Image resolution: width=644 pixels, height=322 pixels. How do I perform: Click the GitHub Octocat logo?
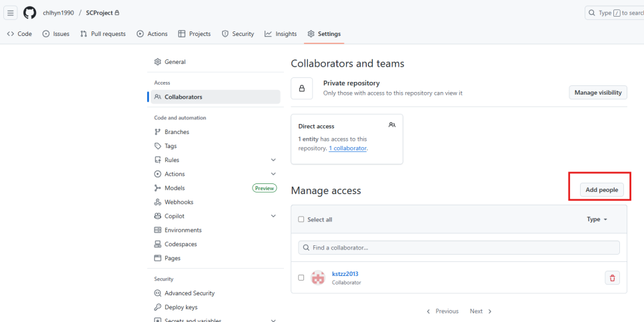click(29, 13)
